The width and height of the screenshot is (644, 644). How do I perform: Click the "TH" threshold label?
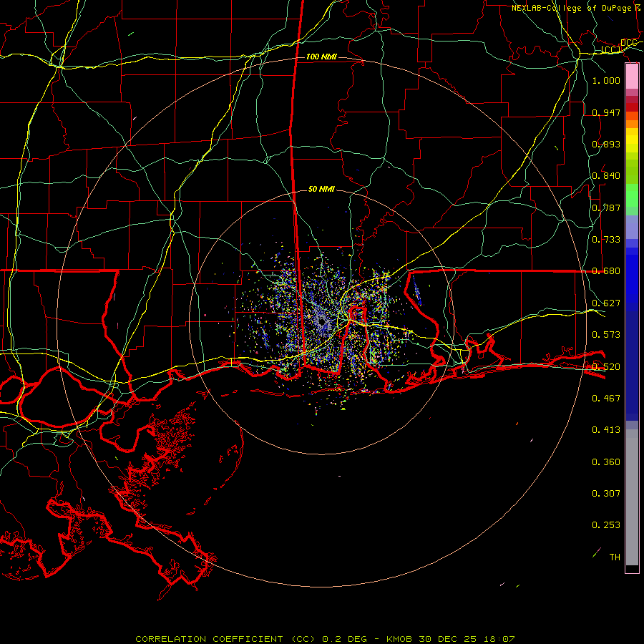[615, 557]
